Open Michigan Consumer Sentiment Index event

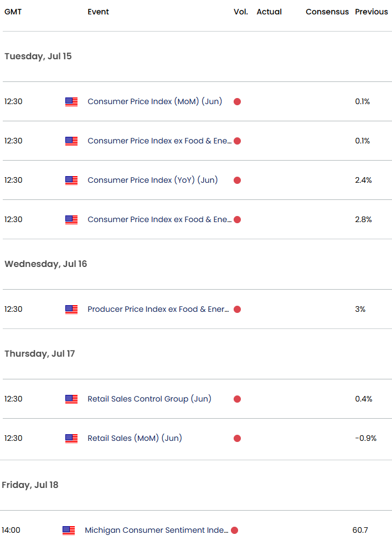[x=156, y=530]
